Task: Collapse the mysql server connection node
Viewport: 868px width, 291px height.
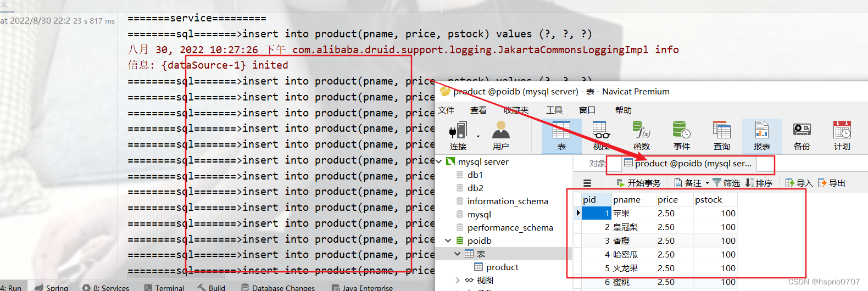Action: tap(439, 161)
